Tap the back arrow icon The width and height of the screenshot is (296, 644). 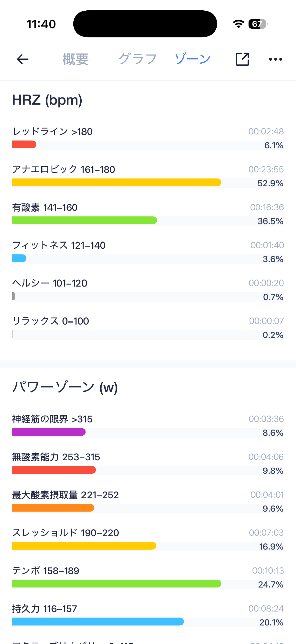point(23,59)
